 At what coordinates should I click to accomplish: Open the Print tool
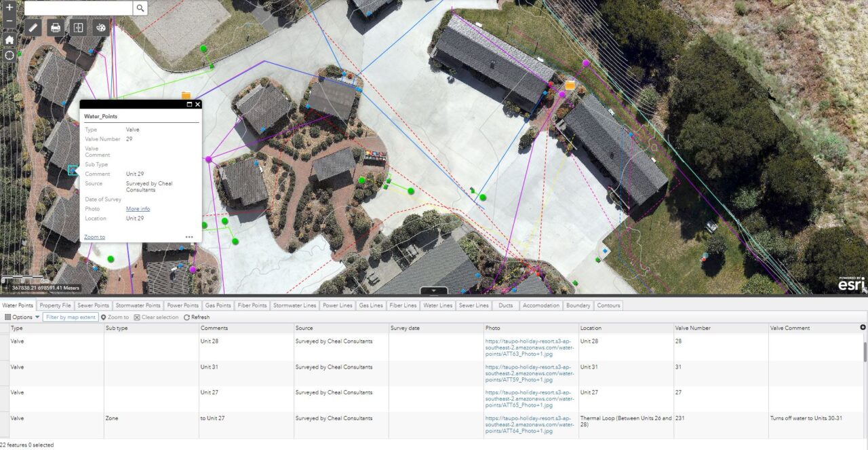(54, 28)
